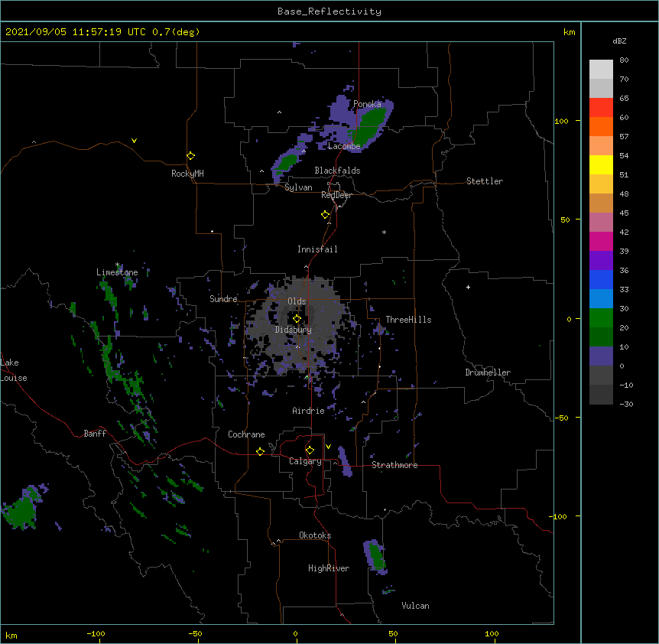659x644 pixels.
Task: Click the Airdrie label
Action: [309, 411]
